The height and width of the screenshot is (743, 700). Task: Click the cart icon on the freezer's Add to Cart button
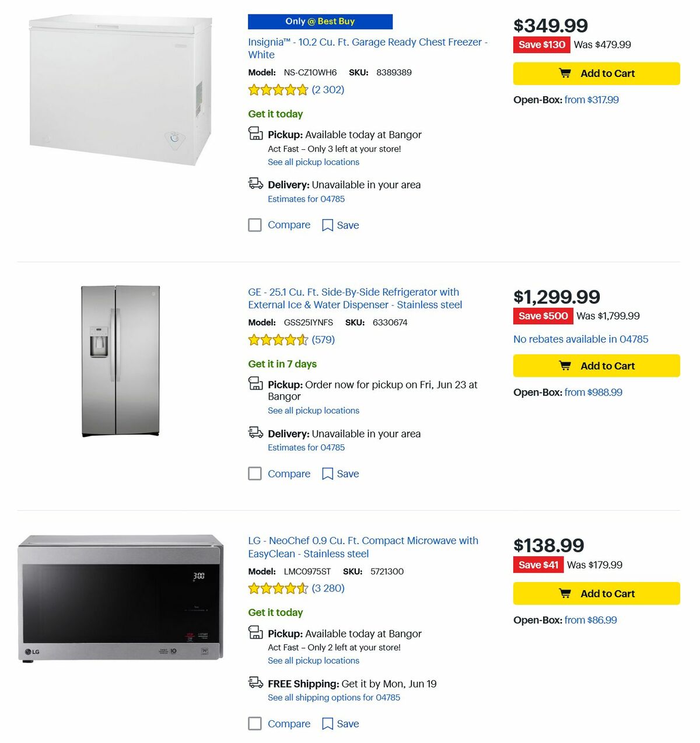(565, 73)
